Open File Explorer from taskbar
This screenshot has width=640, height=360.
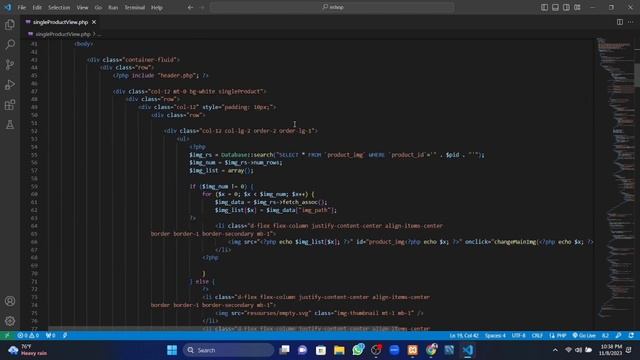coord(339,350)
